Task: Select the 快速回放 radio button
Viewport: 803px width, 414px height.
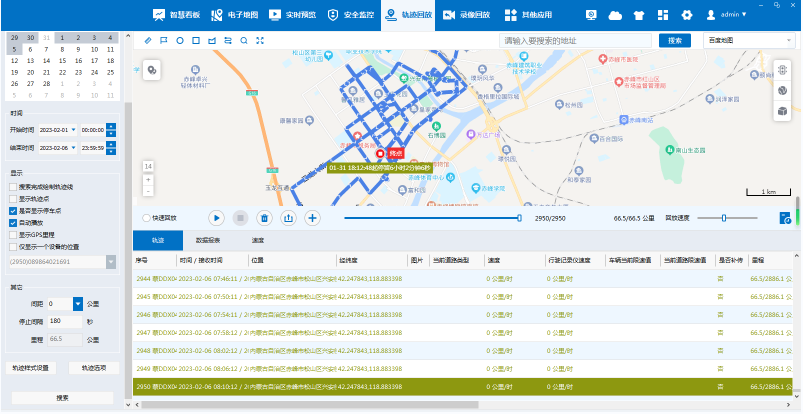Action: (x=147, y=217)
